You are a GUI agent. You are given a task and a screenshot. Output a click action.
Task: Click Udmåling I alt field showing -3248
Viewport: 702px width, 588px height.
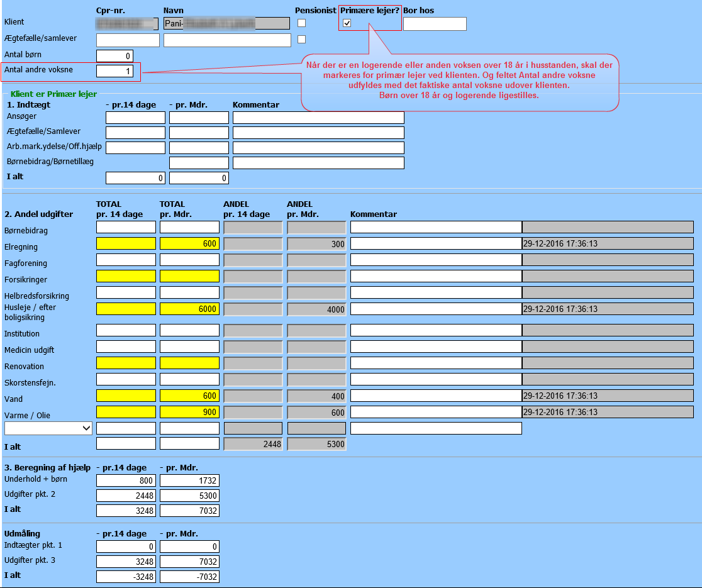tap(126, 577)
